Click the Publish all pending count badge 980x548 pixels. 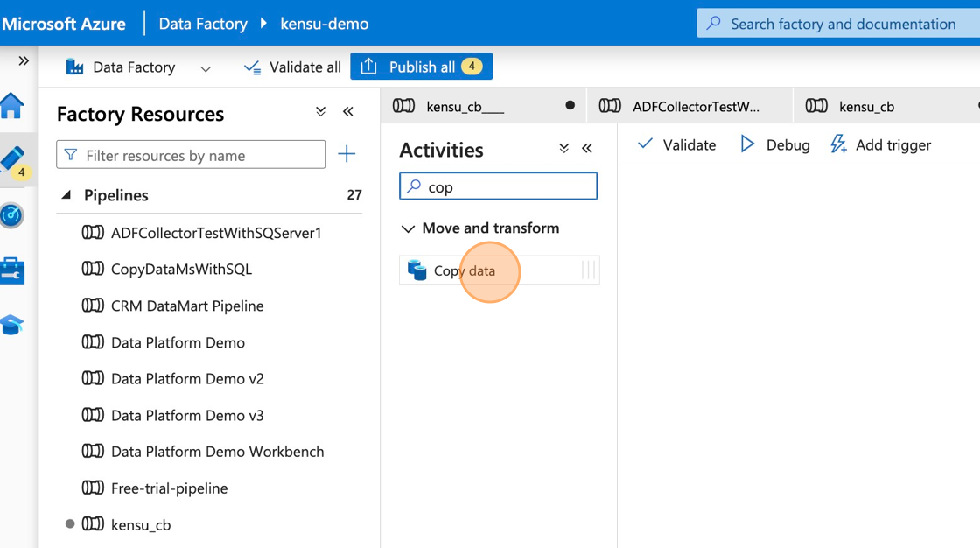click(472, 66)
